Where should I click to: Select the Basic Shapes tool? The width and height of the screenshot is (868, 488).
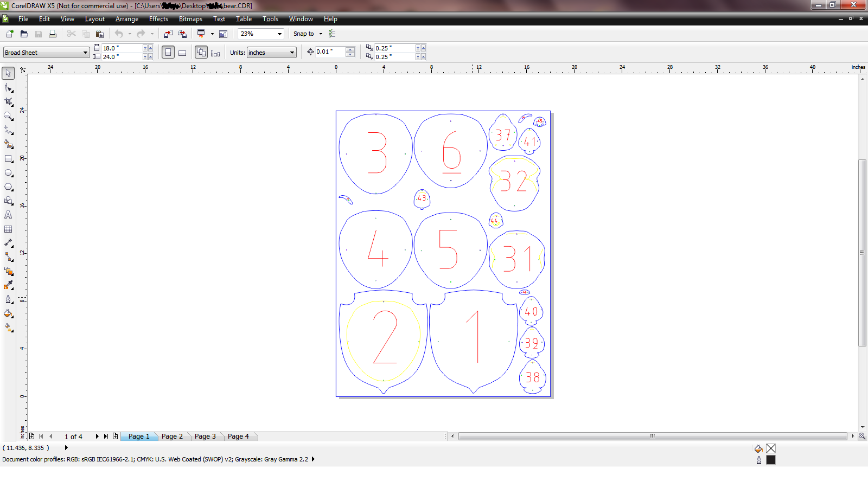pos(8,201)
